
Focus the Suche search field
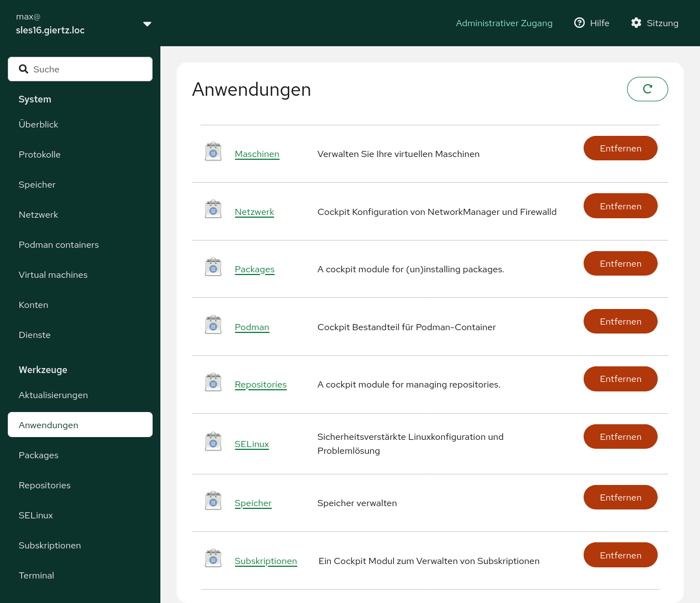pos(80,69)
